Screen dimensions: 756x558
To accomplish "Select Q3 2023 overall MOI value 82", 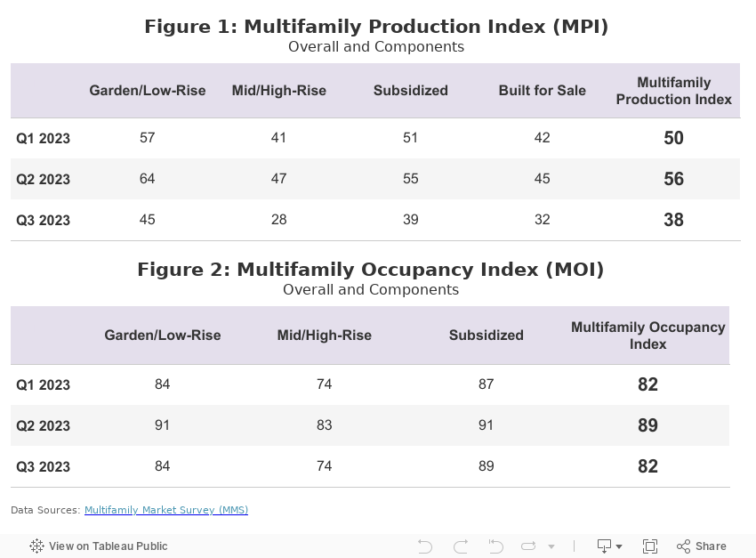I will (648, 467).
